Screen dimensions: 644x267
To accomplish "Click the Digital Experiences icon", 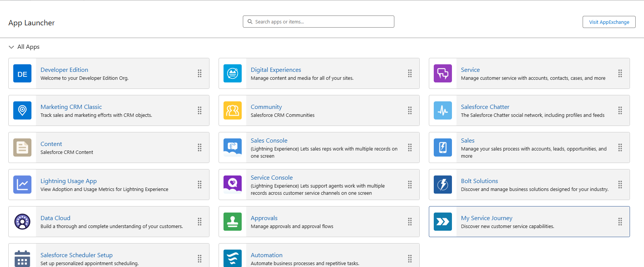I will click(233, 73).
